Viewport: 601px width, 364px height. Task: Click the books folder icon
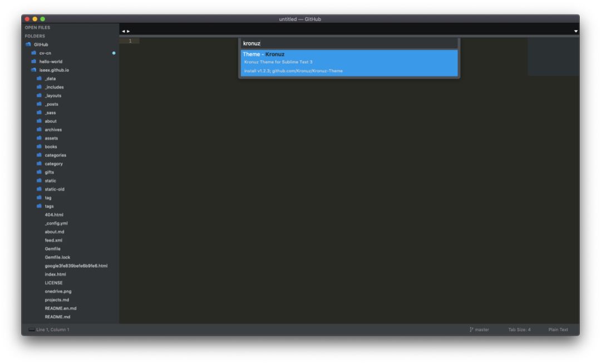39,147
